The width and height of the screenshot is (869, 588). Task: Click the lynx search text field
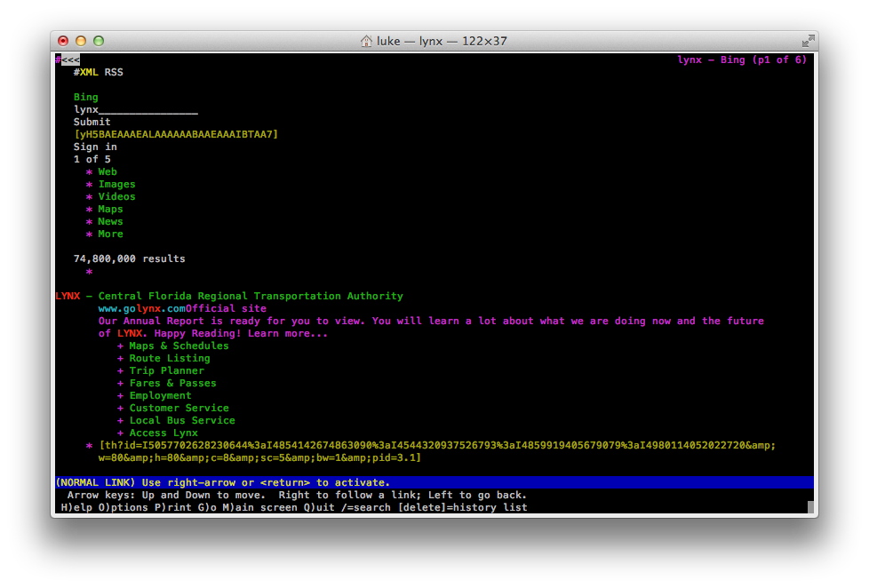coord(135,110)
